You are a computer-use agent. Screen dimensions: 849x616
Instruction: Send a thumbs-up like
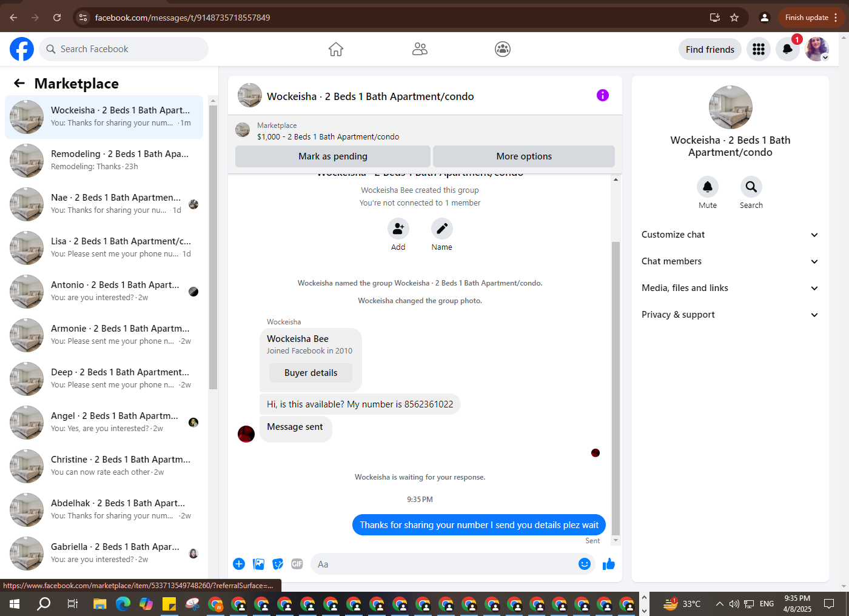[609, 564]
